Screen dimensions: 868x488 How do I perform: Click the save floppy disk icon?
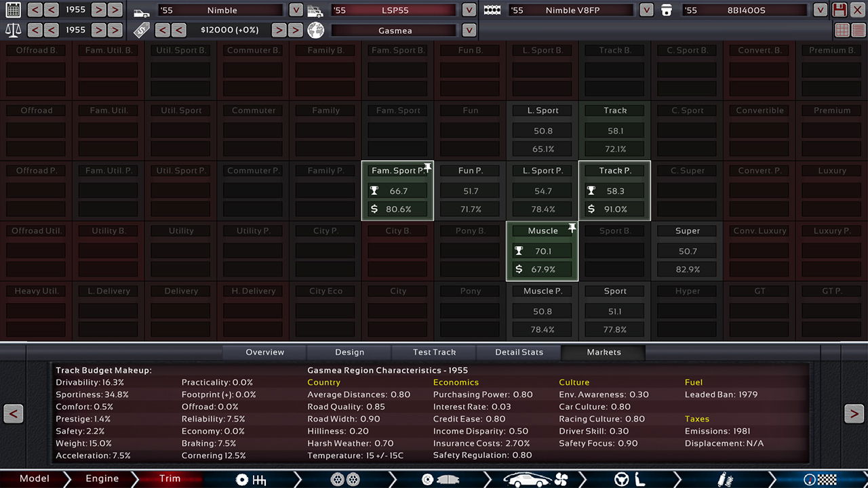840,10
